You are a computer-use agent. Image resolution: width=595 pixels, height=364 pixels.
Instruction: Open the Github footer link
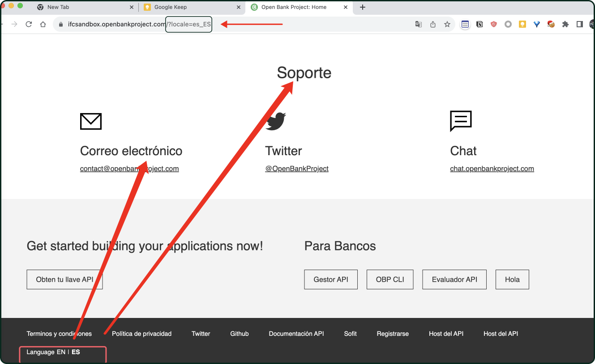240,334
